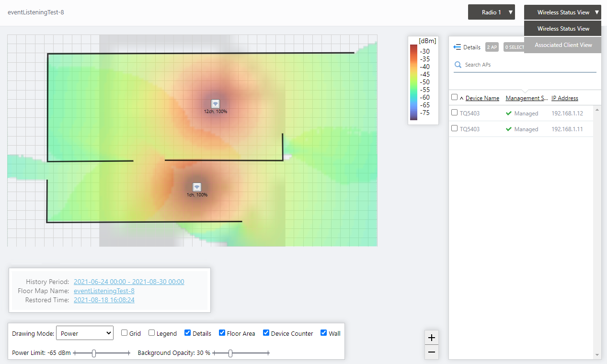Click the magnifier icon in AP search
The width and height of the screenshot is (607, 364).
(458, 65)
